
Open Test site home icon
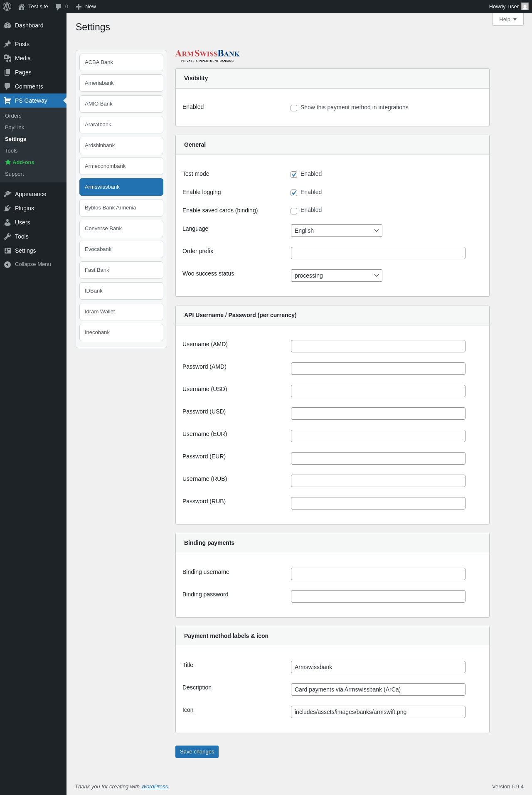22,7
